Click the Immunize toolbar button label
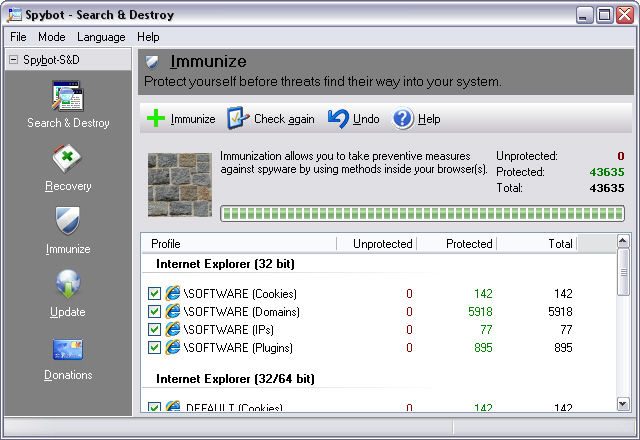640x440 pixels. (x=193, y=119)
